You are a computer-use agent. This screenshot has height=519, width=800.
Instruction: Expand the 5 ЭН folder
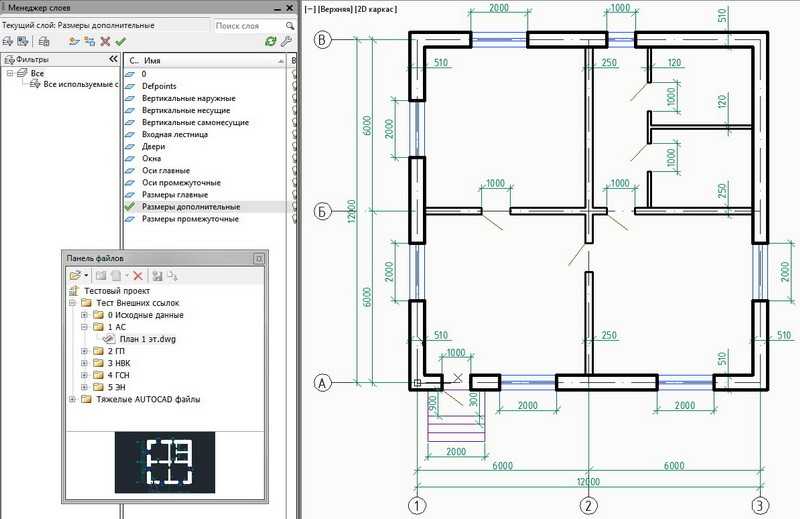click(85, 387)
